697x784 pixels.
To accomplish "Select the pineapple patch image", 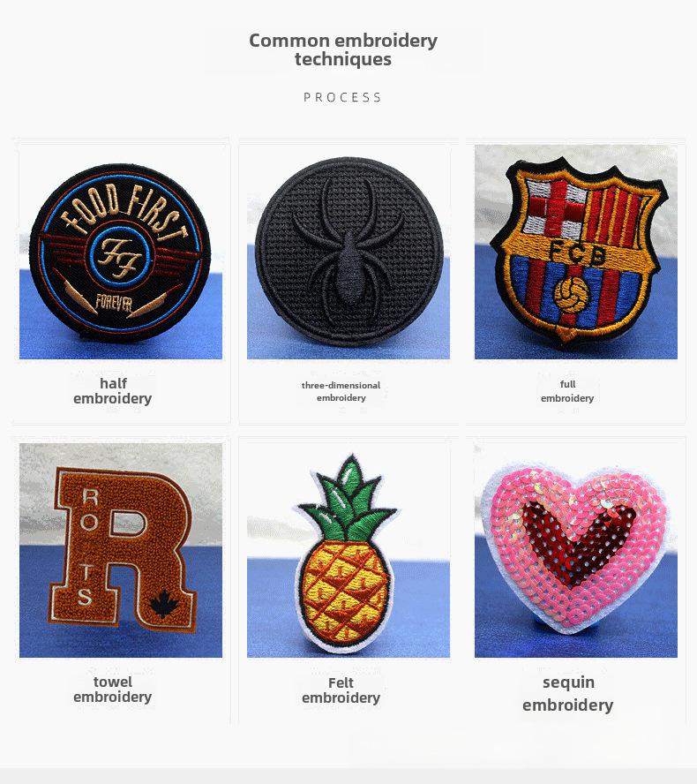I will click(348, 550).
